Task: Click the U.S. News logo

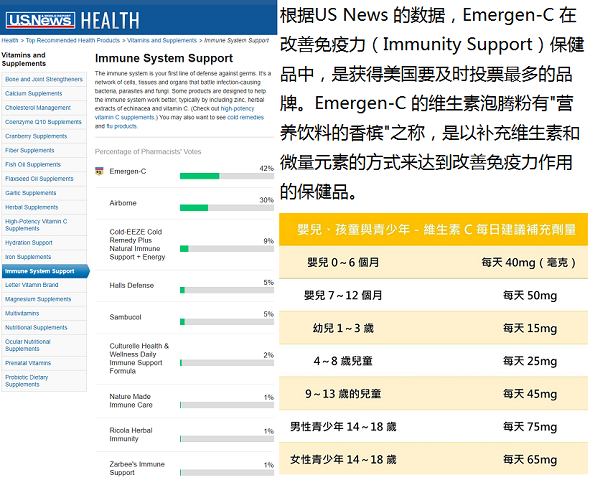Action: (x=40, y=20)
